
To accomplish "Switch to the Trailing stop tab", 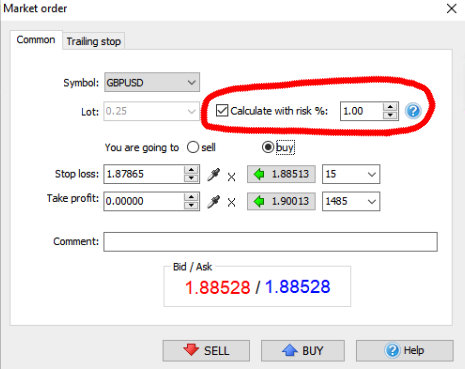I will pos(94,41).
